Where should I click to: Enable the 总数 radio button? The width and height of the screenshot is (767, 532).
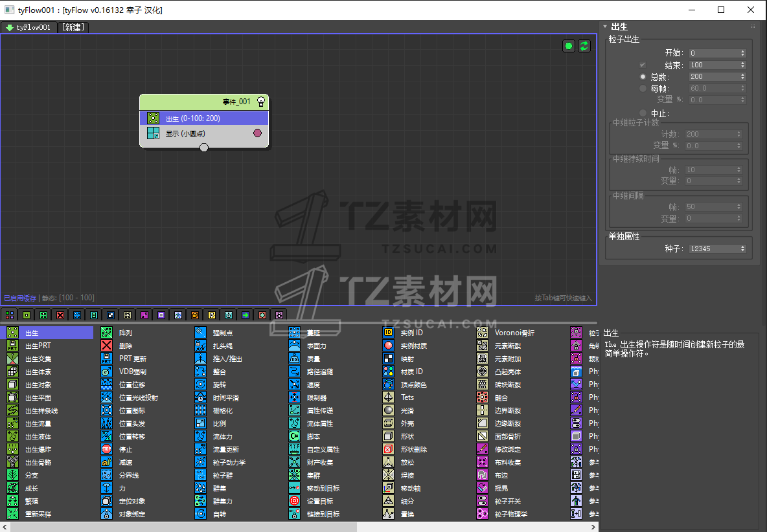click(643, 76)
